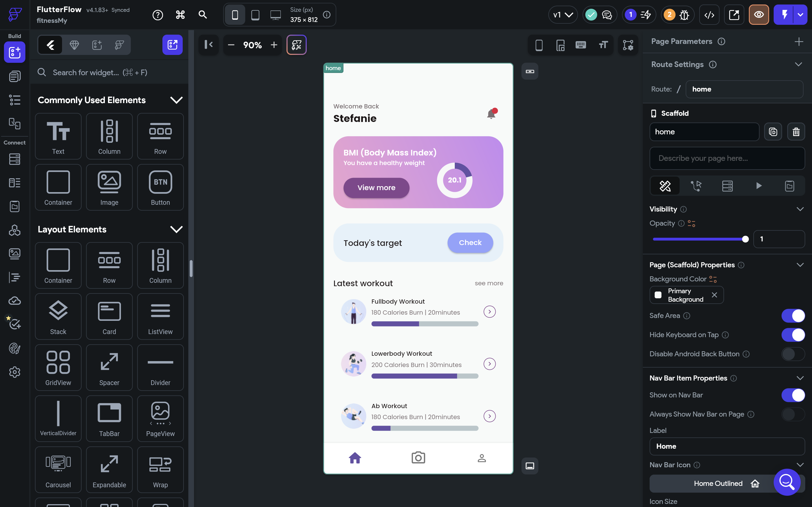Open Theme Settings with the palette icon
The height and width of the screenshot is (507, 812).
point(14,348)
